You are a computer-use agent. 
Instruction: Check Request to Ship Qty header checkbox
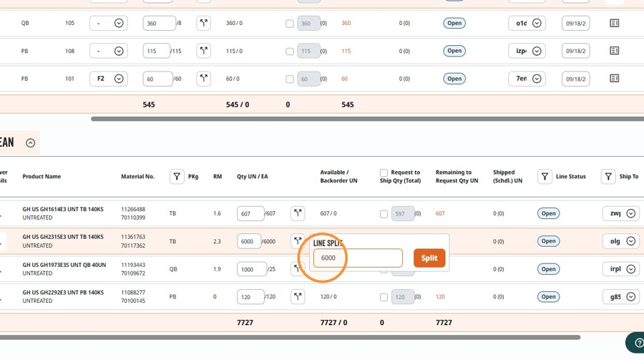pyautogui.click(x=384, y=172)
